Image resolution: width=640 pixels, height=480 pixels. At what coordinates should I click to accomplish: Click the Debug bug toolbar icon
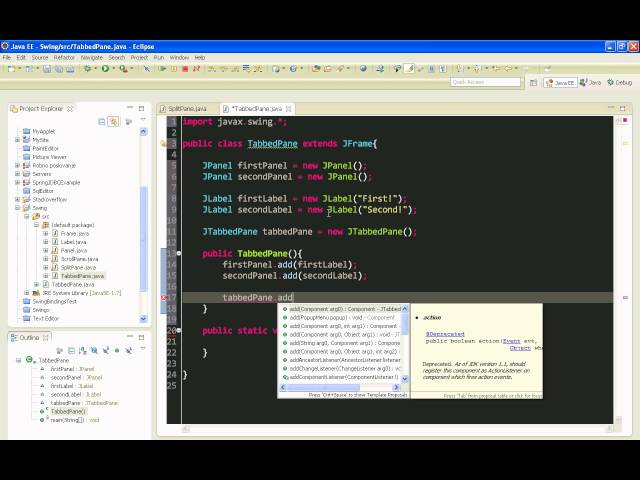pyautogui.click(x=87, y=69)
